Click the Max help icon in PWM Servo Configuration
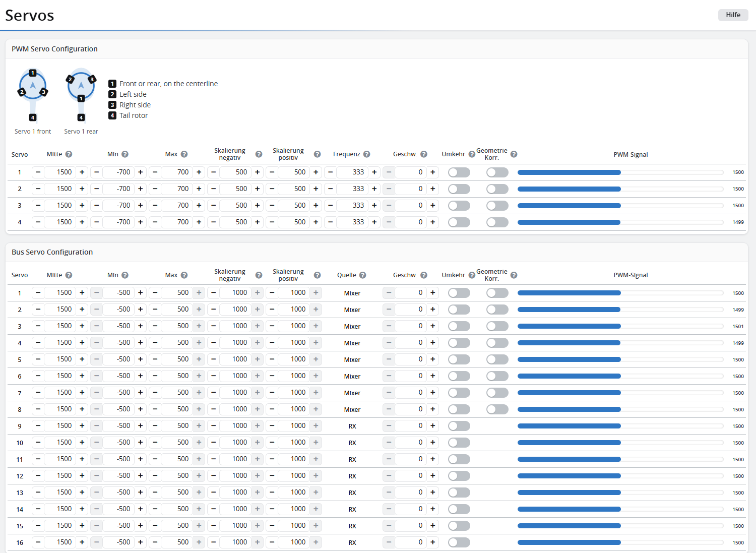 pyautogui.click(x=184, y=154)
